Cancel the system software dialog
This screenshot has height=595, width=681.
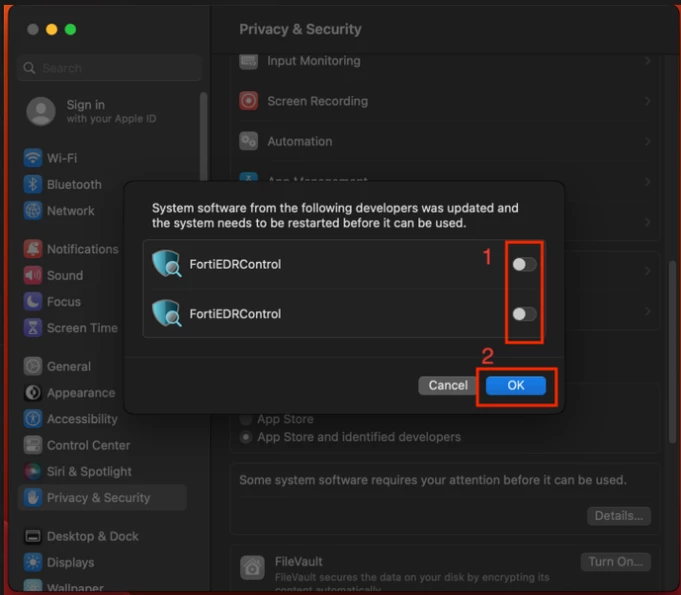pos(448,386)
